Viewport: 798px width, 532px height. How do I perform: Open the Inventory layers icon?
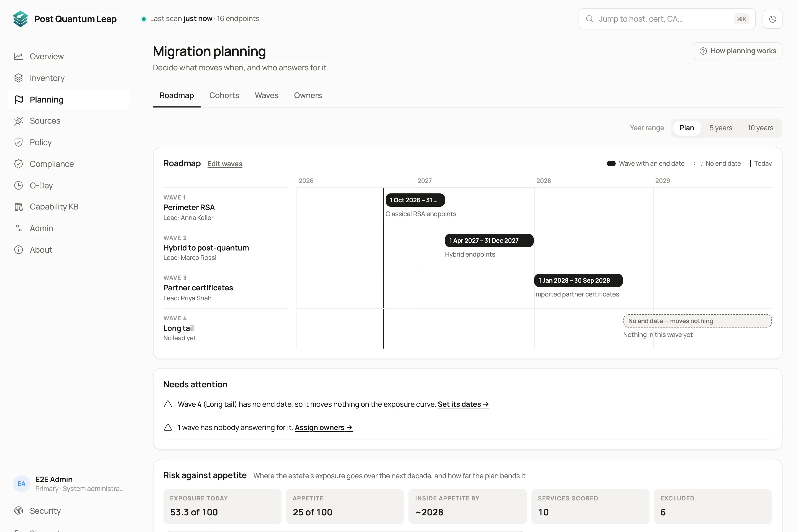pyautogui.click(x=18, y=78)
